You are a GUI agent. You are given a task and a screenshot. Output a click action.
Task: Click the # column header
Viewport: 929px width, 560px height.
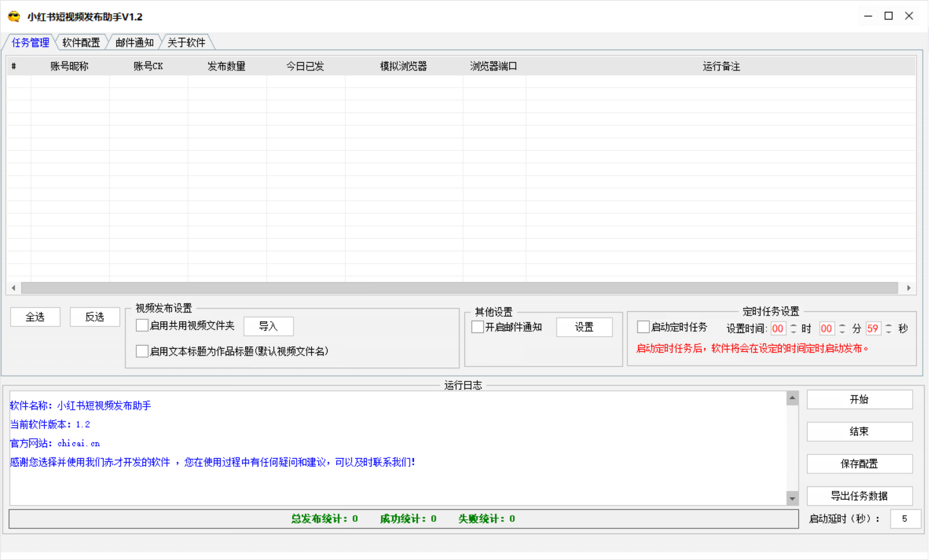[x=14, y=66]
